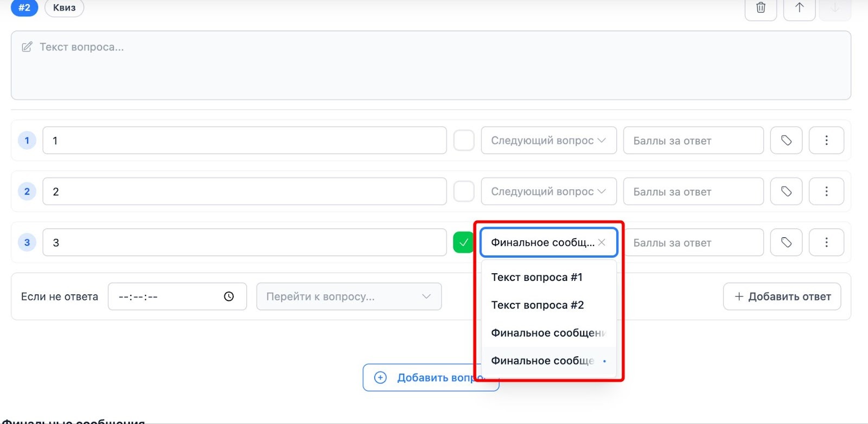Click the tag icon for answer 2

tap(786, 191)
